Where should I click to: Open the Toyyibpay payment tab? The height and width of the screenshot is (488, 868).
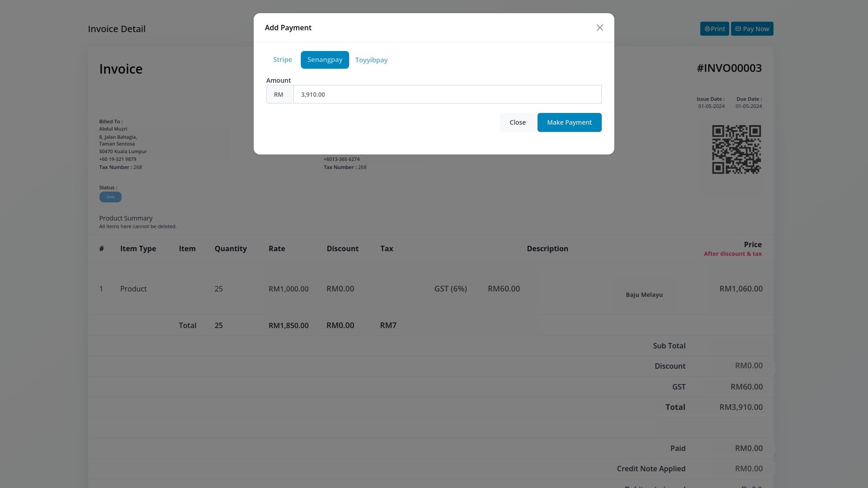[x=371, y=60]
